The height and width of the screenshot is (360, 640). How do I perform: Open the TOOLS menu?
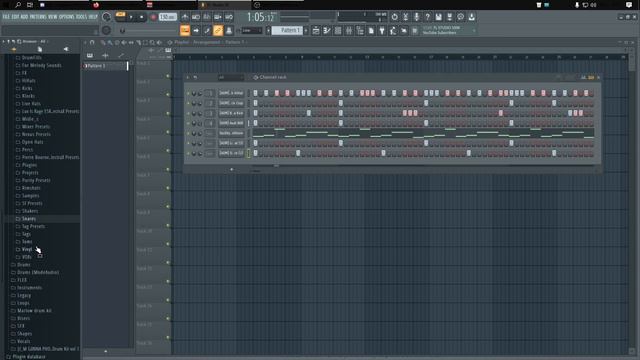tap(81, 17)
